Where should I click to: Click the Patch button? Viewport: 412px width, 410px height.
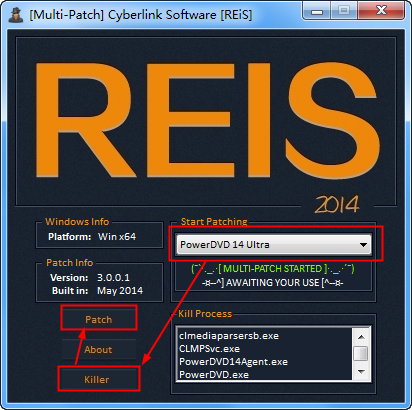pyautogui.click(x=99, y=319)
